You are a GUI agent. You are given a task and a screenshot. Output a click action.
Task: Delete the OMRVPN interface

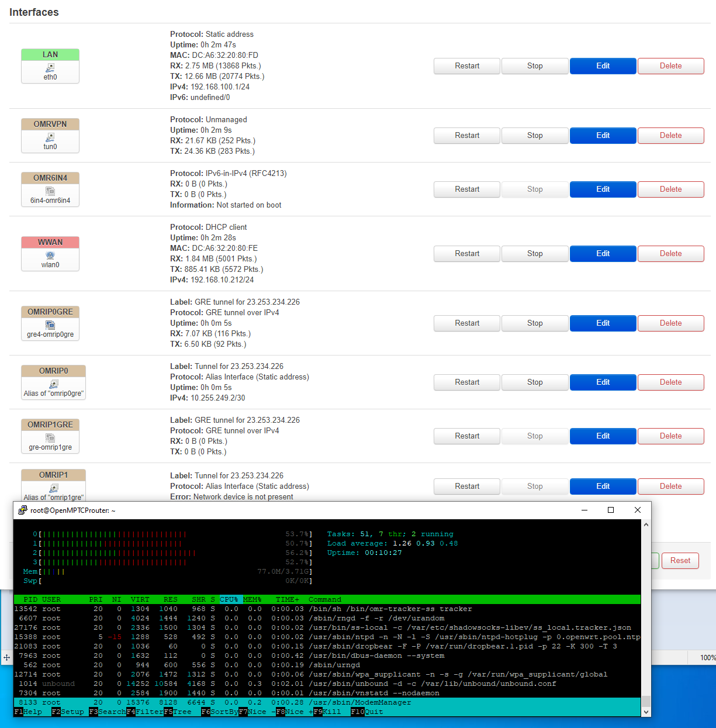(671, 136)
